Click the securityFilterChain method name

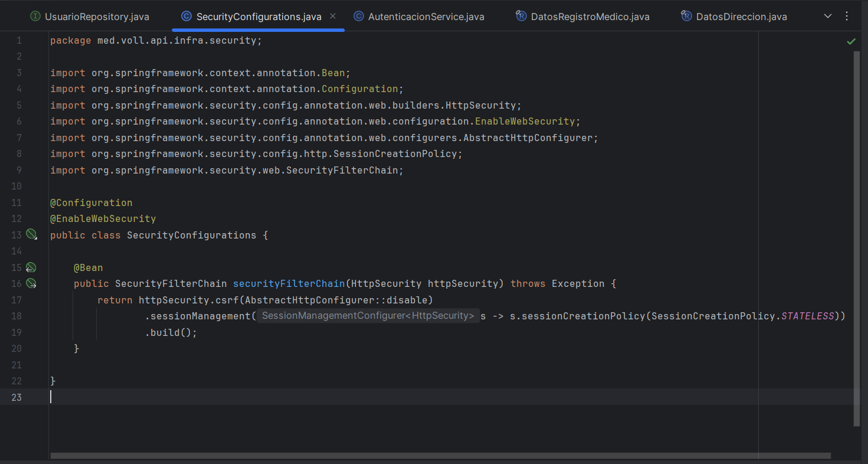pos(289,284)
